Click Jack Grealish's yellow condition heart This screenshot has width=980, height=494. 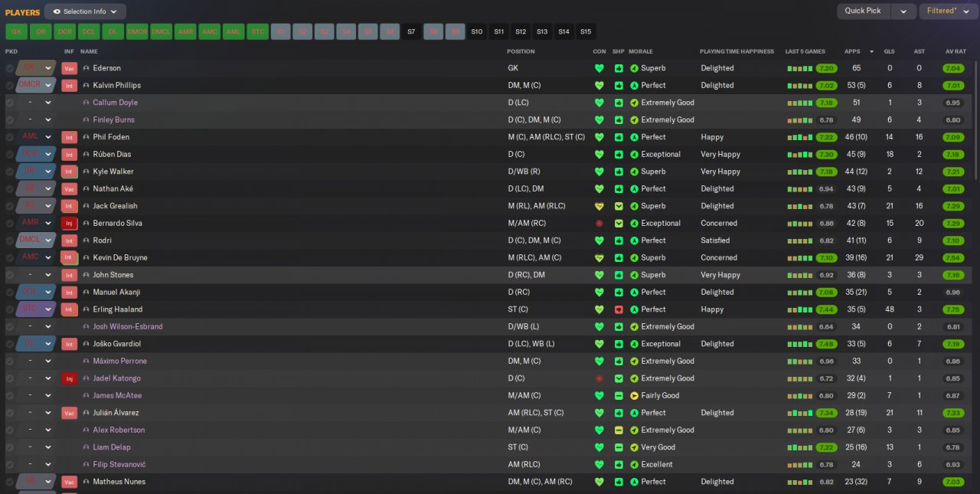pyautogui.click(x=599, y=206)
